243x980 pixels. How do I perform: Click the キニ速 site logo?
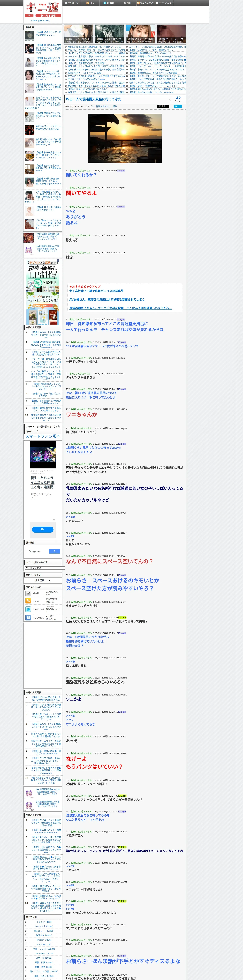(43, 9)
